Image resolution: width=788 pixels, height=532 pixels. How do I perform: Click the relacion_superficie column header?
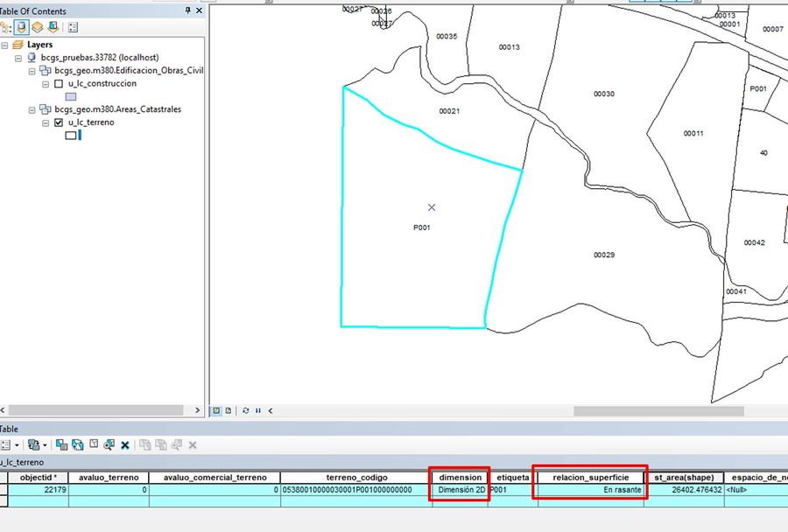point(590,477)
